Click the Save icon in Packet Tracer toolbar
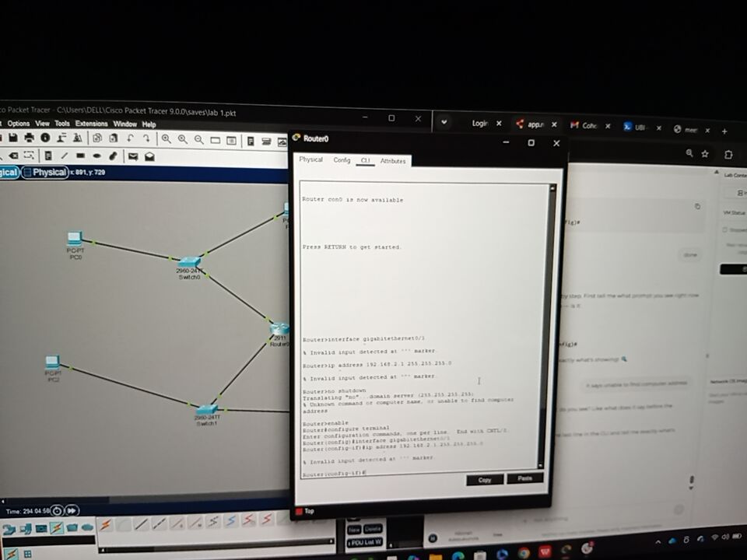Viewport: 747px width, 560px height. (13, 138)
